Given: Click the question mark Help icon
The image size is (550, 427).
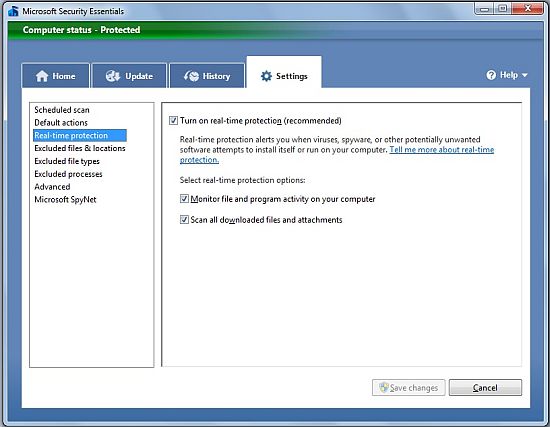Looking at the screenshot, I should (491, 75).
